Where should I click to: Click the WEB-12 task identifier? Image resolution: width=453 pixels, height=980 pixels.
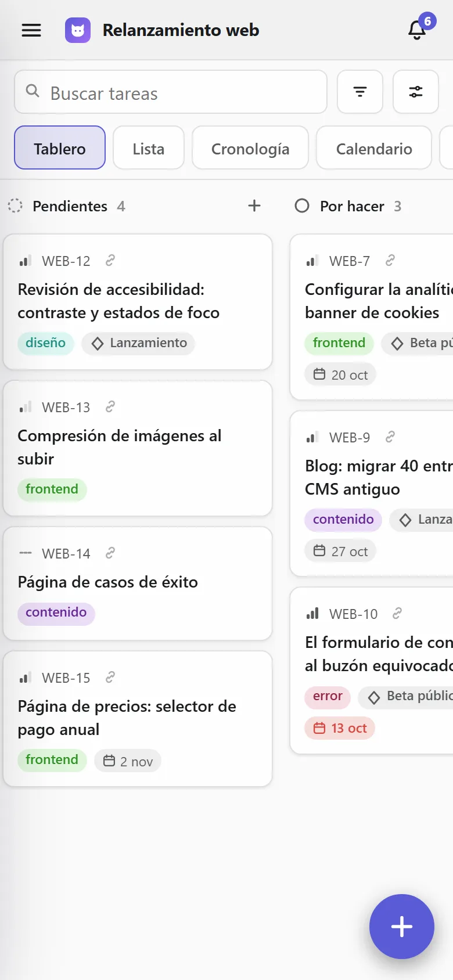[x=66, y=261]
